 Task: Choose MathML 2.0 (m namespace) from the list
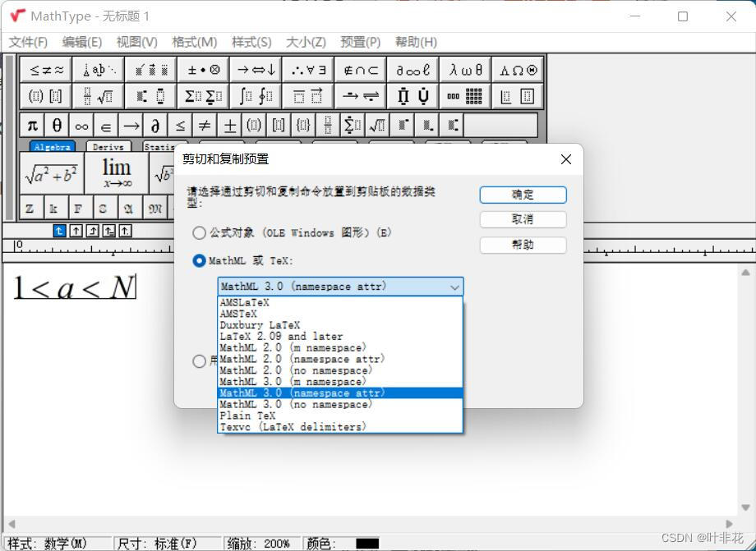(x=340, y=347)
